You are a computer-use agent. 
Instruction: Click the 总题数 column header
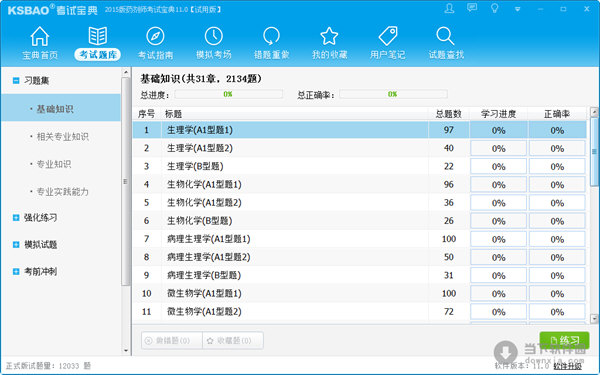(448, 114)
